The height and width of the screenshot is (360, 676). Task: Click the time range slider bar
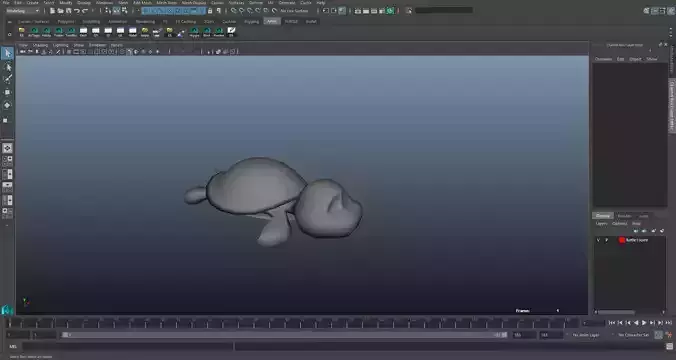click(284, 335)
